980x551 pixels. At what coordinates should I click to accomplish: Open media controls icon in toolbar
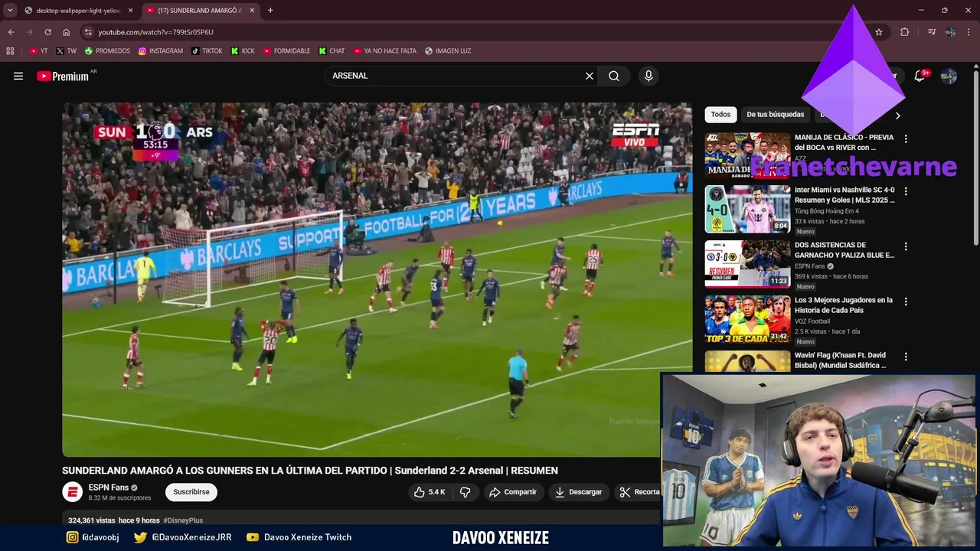coord(932,32)
